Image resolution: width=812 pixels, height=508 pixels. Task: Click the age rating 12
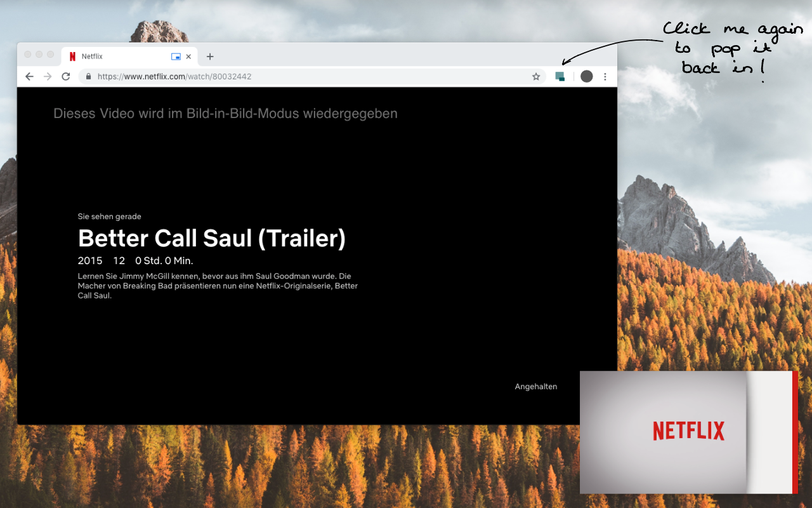pyautogui.click(x=119, y=260)
